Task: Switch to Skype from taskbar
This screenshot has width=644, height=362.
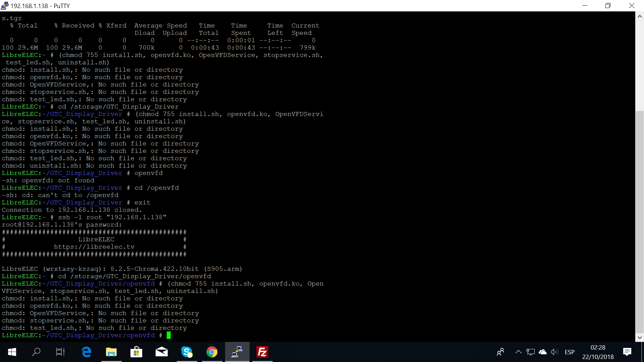Action: (187, 352)
